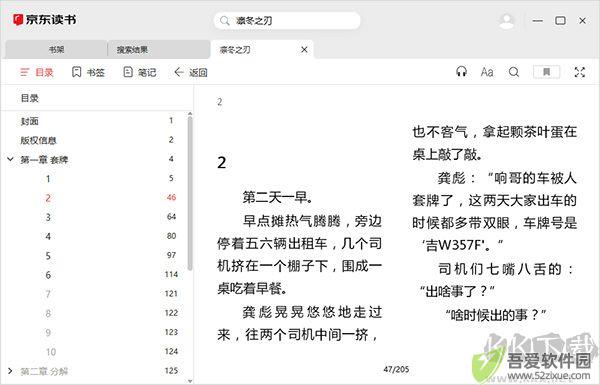This screenshot has height=385, width=600.
Task: Click the search magnifier in search box
Action: [225, 21]
